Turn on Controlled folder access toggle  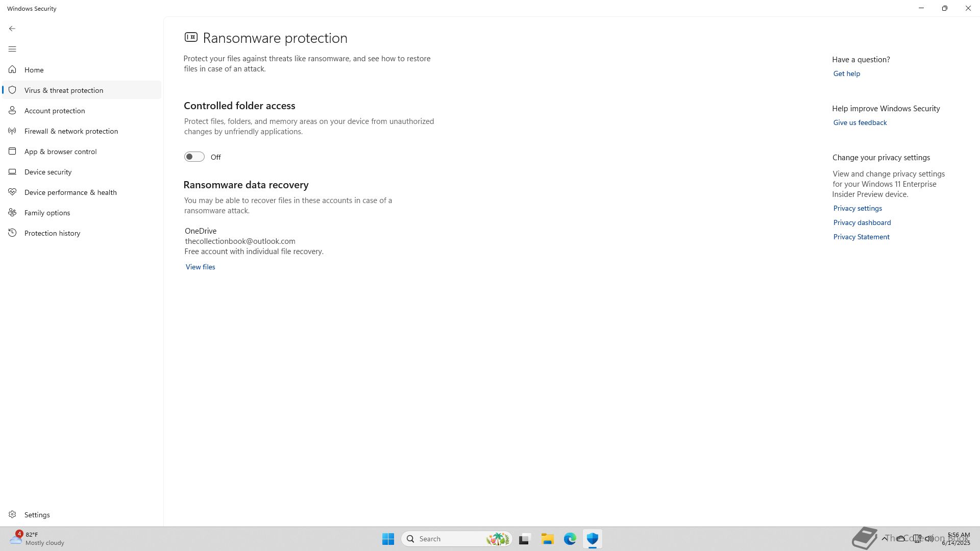pos(194,157)
